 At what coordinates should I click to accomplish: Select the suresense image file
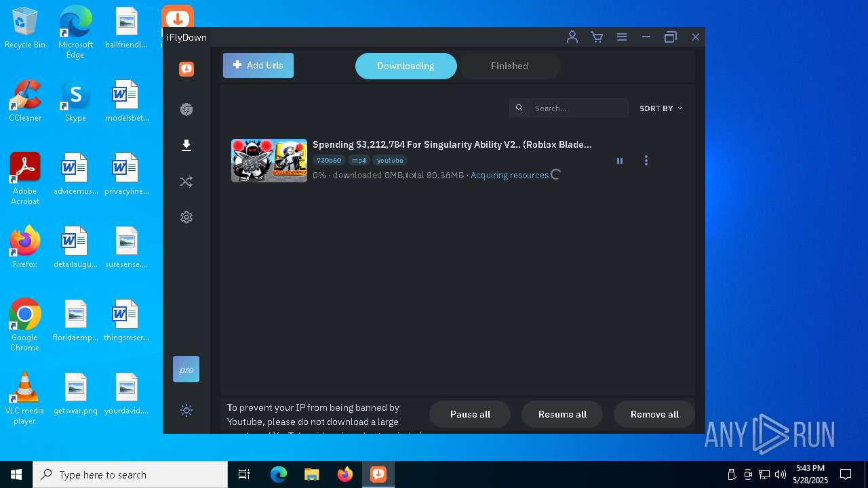coord(126,248)
